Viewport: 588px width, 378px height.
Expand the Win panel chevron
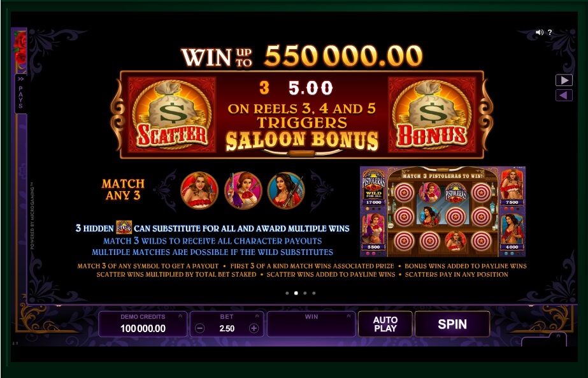click(x=348, y=316)
